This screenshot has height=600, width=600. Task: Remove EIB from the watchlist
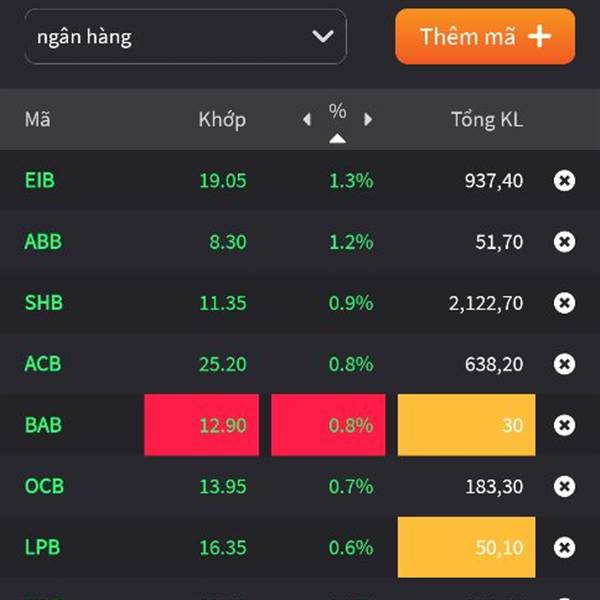point(564,181)
